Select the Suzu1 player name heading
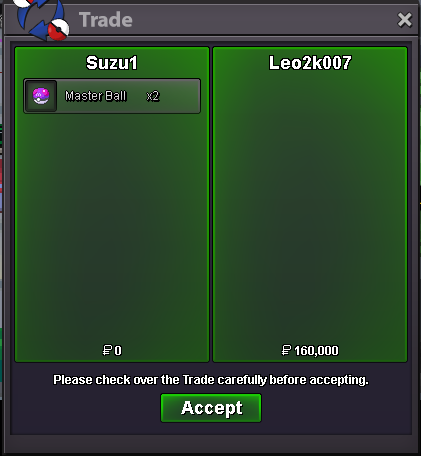 click(111, 63)
